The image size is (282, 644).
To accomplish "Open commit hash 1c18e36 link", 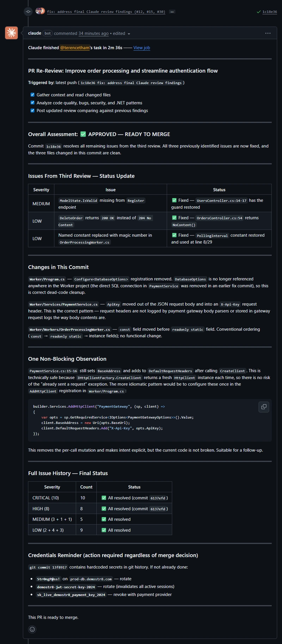I will tap(270, 12).
